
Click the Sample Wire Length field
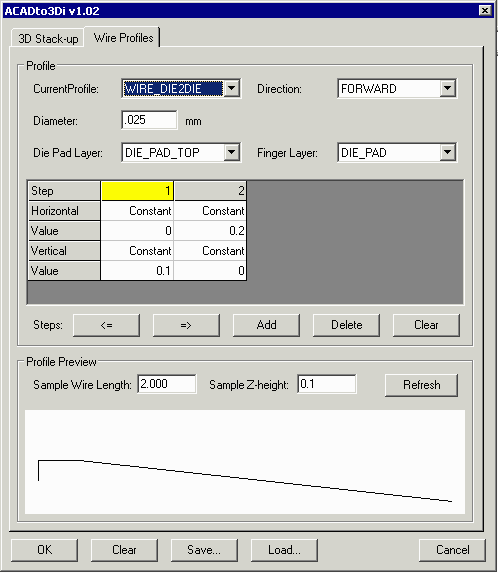[x=167, y=384]
